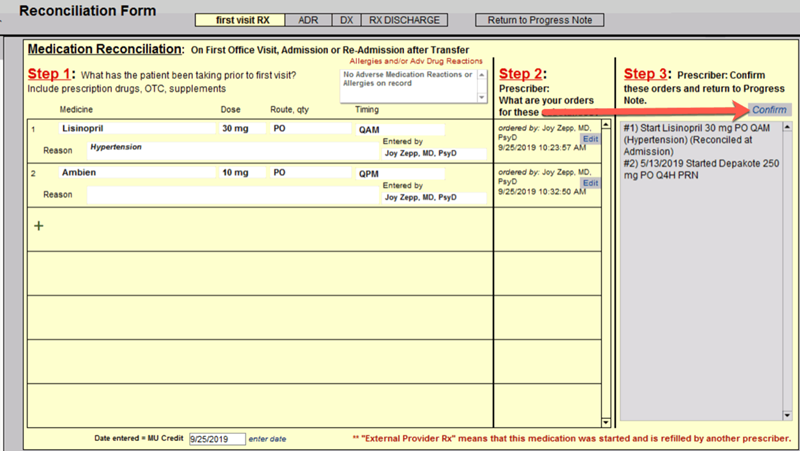Select the RX DISCHARGE tab

[x=403, y=20]
